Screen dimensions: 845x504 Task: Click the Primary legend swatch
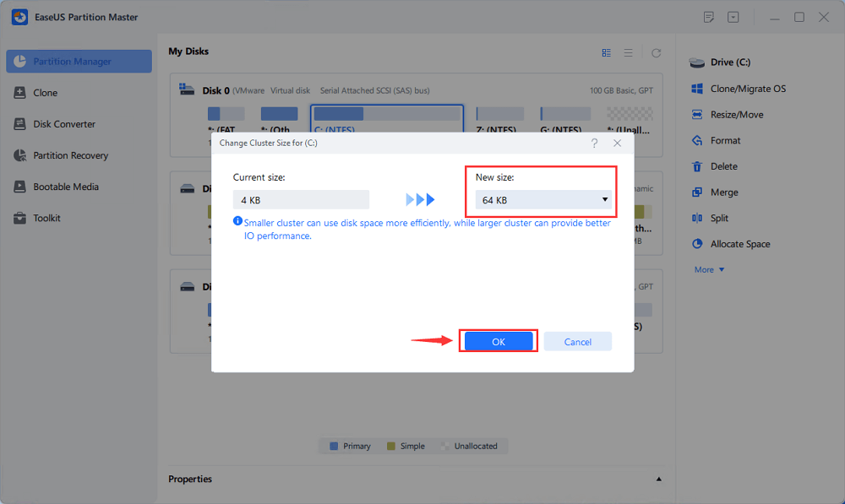[334, 446]
